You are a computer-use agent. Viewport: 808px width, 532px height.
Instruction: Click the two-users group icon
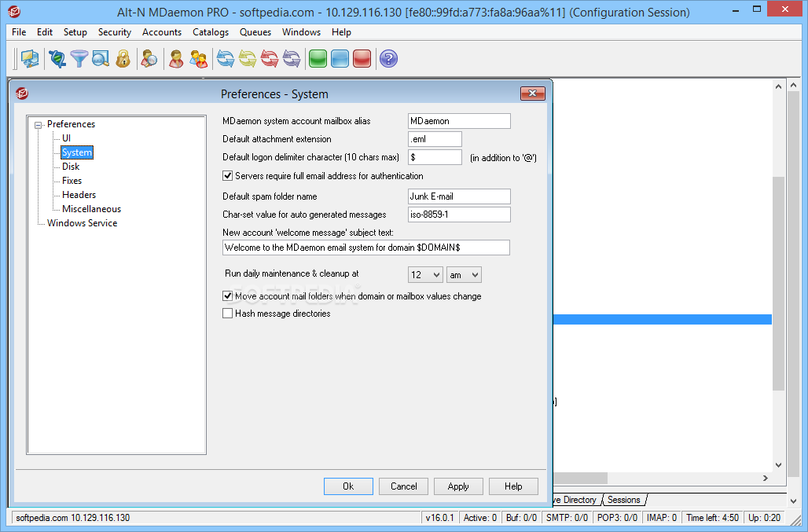point(198,59)
